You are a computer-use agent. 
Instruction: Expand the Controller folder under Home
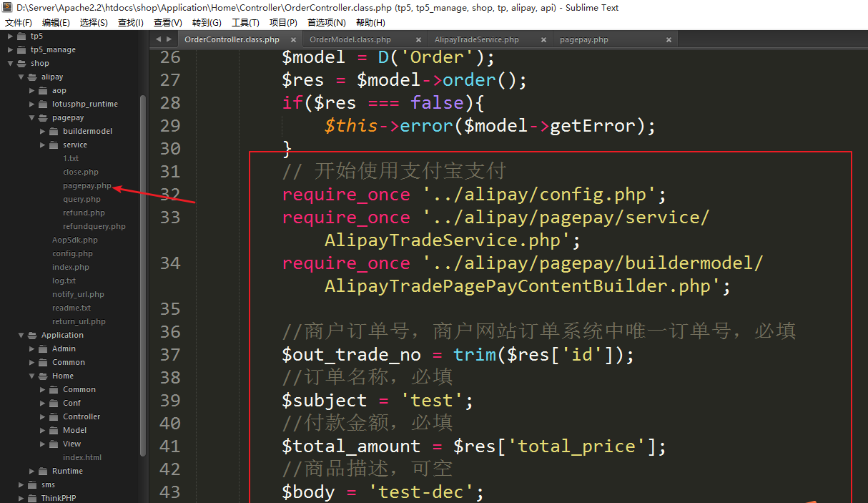click(x=43, y=417)
